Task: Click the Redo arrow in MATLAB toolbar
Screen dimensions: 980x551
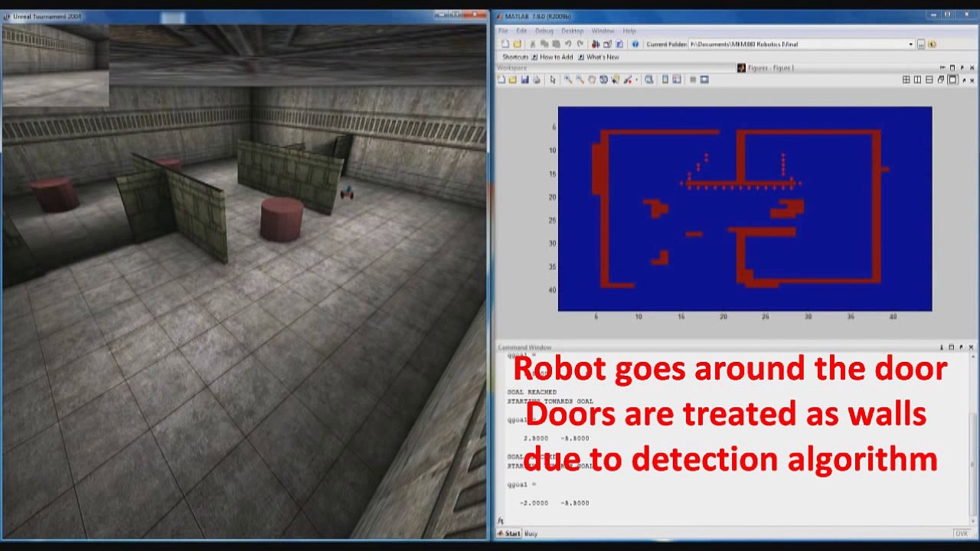Action: pos(580,44)
